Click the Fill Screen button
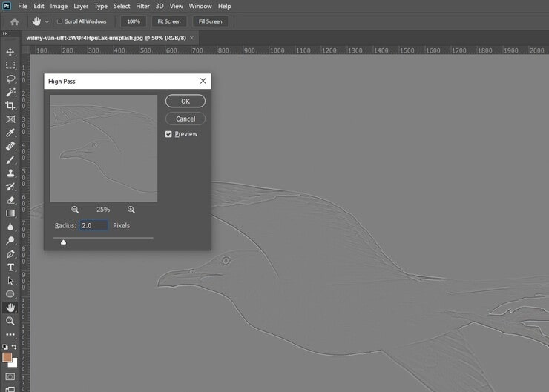 click(x=211, y=21)
